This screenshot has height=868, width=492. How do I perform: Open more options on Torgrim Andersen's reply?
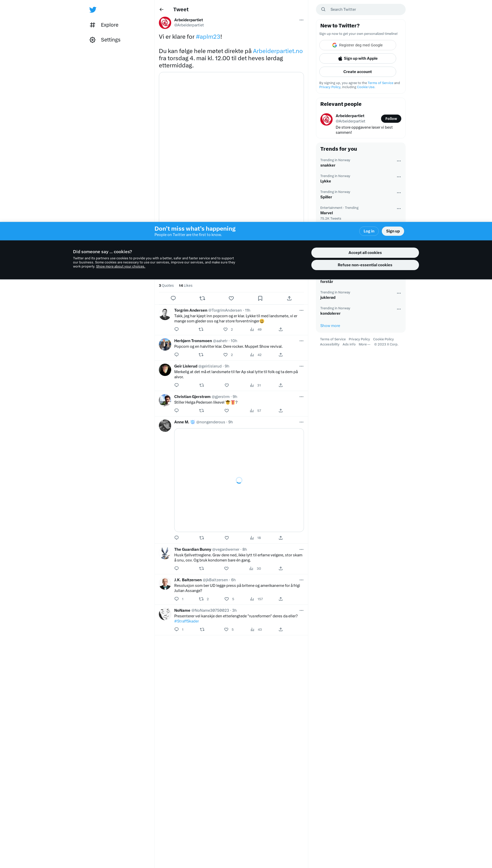[x=301, y=310]
